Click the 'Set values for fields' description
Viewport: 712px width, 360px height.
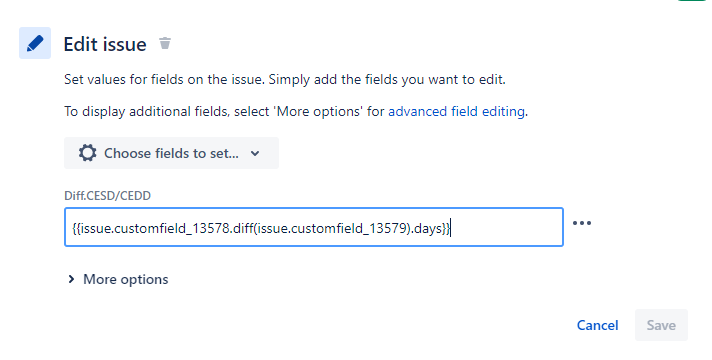[x=285, y=79]
